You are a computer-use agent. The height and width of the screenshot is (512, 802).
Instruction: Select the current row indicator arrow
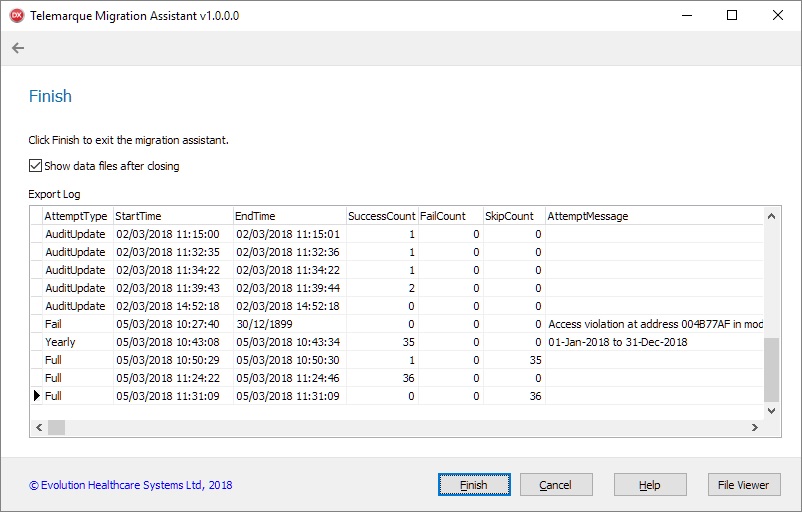[37, 396]
